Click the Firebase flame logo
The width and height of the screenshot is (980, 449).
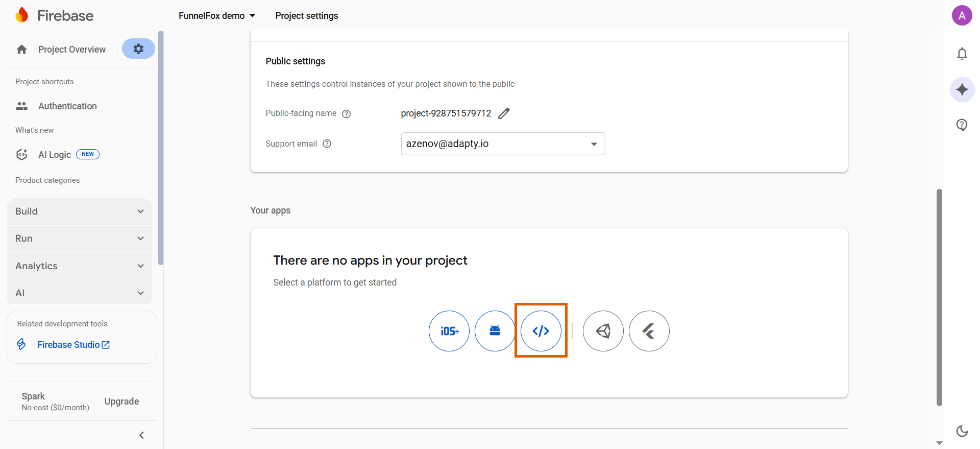click(21, 15)
